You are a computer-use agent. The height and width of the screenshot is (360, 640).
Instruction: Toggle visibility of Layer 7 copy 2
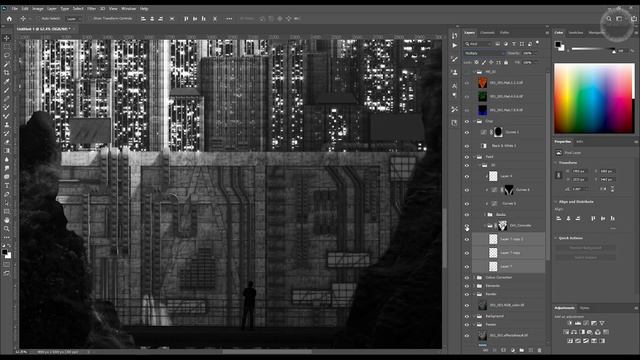tap(467, 239)
